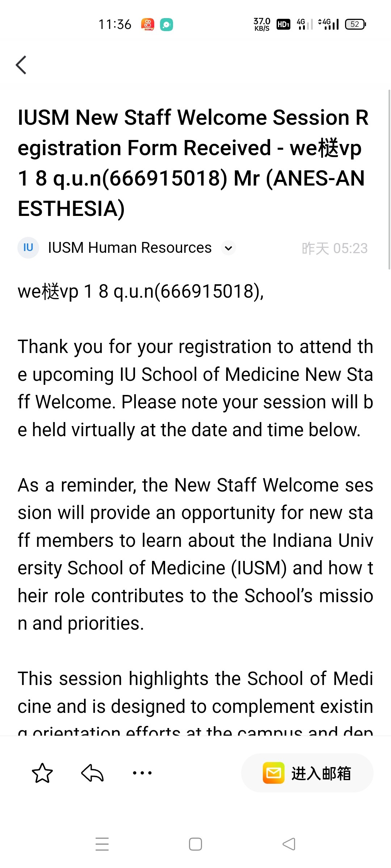The height and width of the screenshot is (868, 391).
Task: Tap the reply arrow icon
Action: pyautogui.click(x=92, y=773)
